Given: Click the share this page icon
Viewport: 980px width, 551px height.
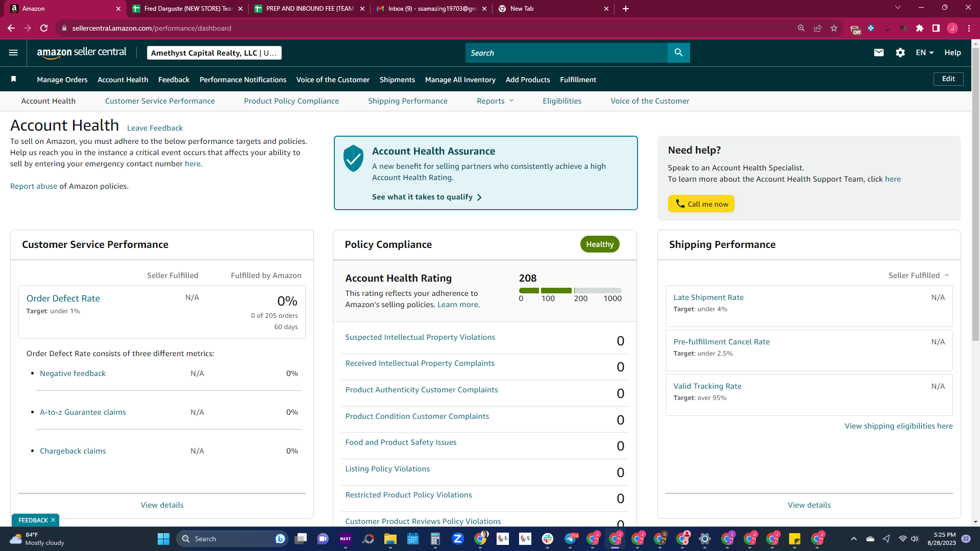Looking at the screenshot, I should [818, 28].
